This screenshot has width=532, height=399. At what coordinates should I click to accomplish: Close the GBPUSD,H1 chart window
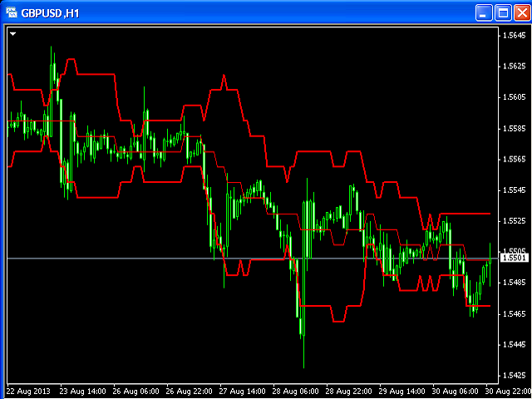click(520, 13)
